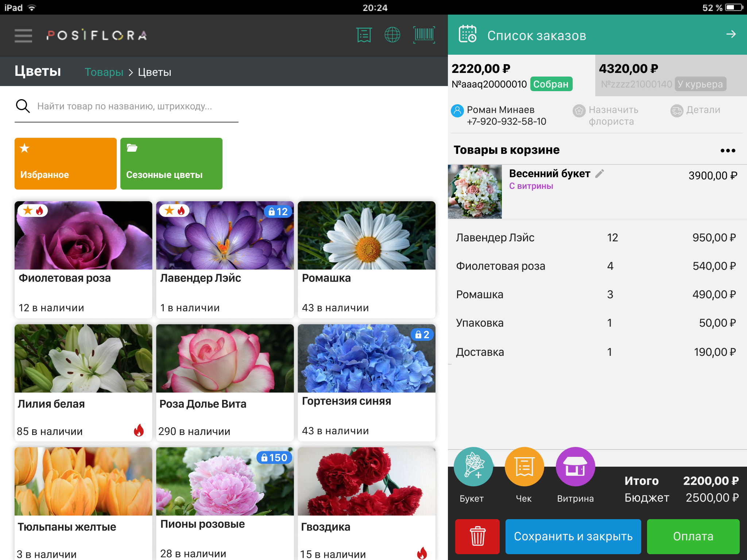Open Избранное favorites category
Screen dimensions: 747x560
pos(66,164)
